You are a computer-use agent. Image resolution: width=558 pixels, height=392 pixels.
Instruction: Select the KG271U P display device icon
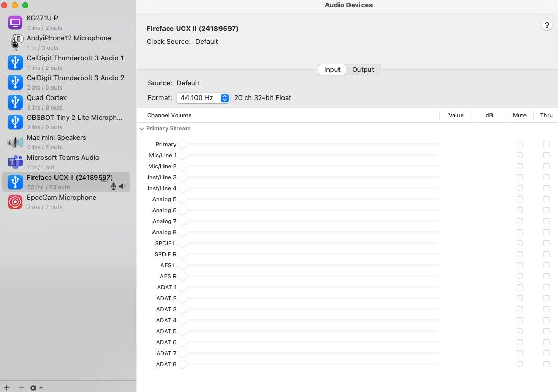[x=15, y=23]
